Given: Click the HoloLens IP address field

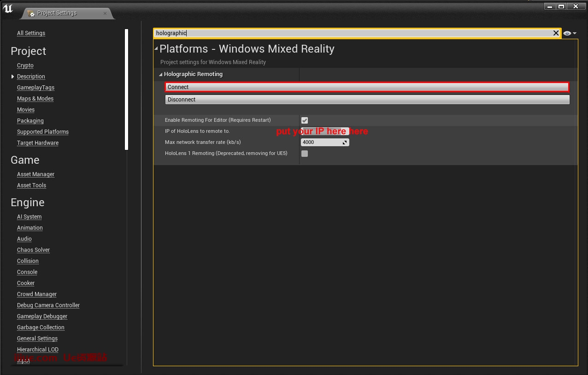Looking at the screenshot, I should 324,131.
